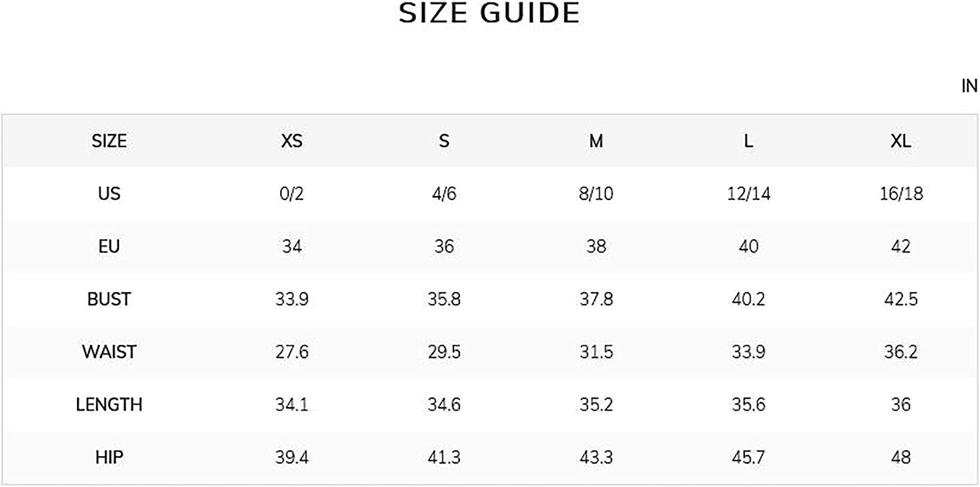Click hip measurement 45.7
Screen dimensions: 980x487
click(x=748, y=458)
